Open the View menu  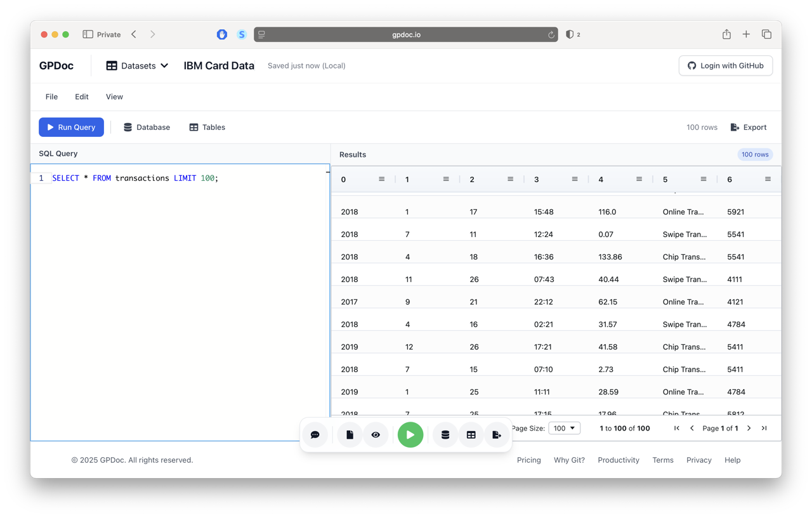pyautogui.click(x=114, y=97)
